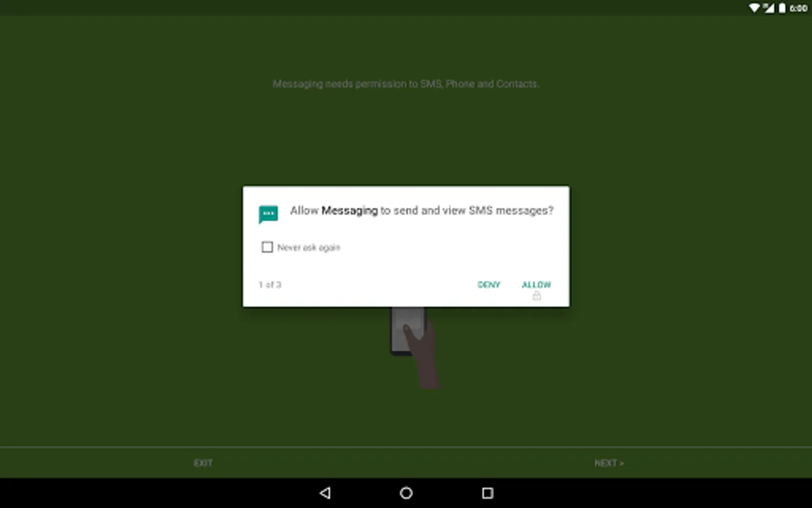Click the lock icon below ALLOW
This screenshot has width=812, height=508.
pyautogui.click(x=536, y=296)
